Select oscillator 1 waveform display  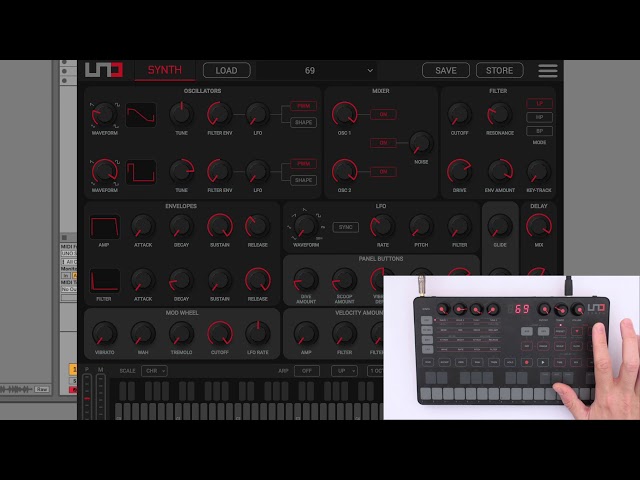[141, 115]
